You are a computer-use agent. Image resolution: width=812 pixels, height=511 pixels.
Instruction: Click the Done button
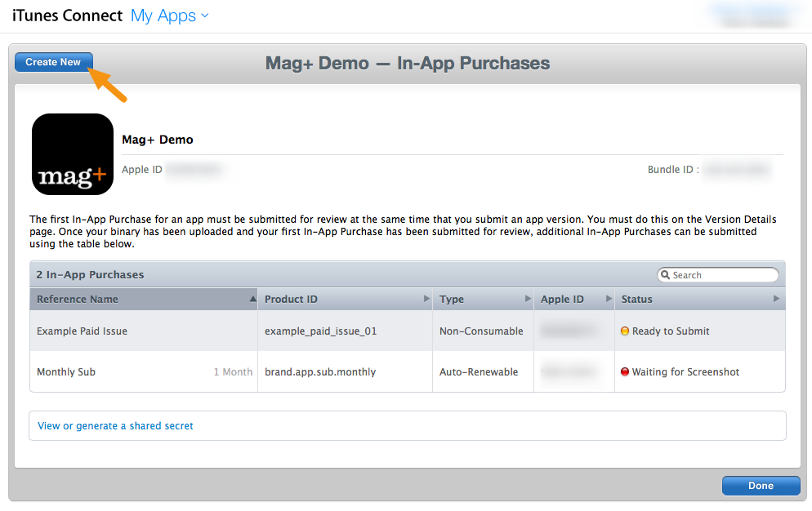coord(761,486)
